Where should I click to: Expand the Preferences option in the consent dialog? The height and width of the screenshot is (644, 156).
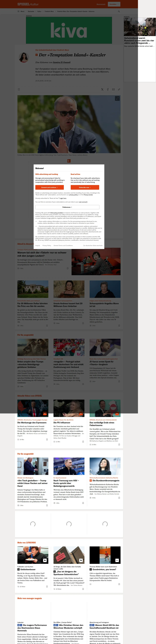[x=67, y=207]
